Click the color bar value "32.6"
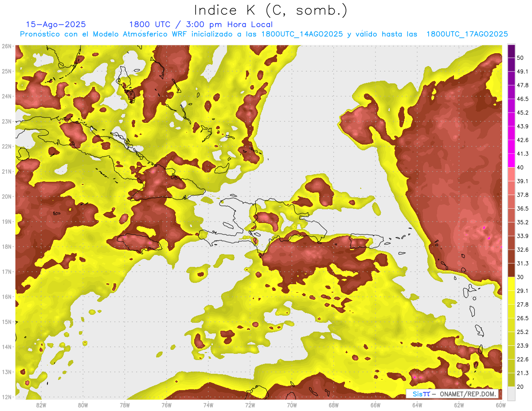Screen dimensions: 532x411 [522, 250]
